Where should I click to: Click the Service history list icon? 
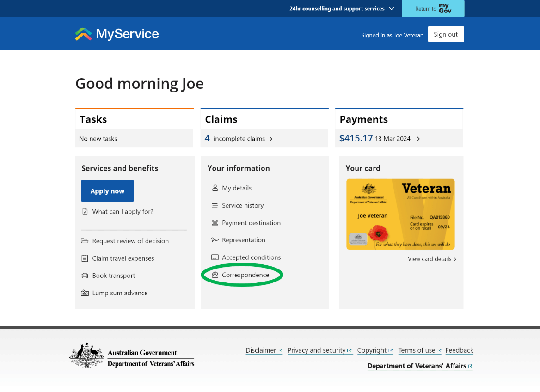point(215,205)
